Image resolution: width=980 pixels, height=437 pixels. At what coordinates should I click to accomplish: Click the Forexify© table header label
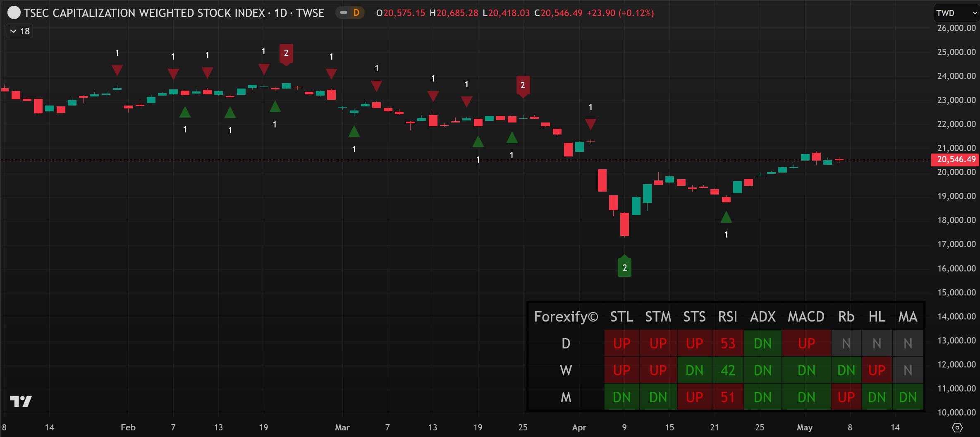coord(566,317)
